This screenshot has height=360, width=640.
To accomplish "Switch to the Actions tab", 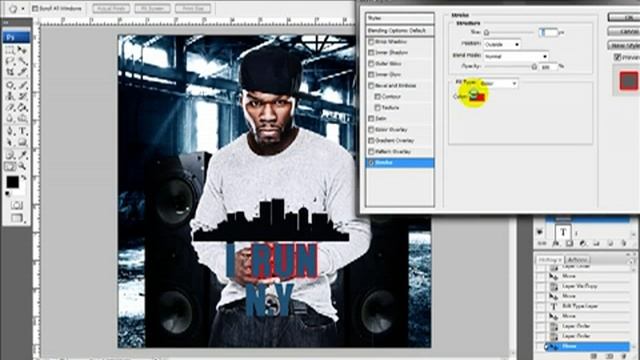I will pyautogui.click(x=577, y=260).
